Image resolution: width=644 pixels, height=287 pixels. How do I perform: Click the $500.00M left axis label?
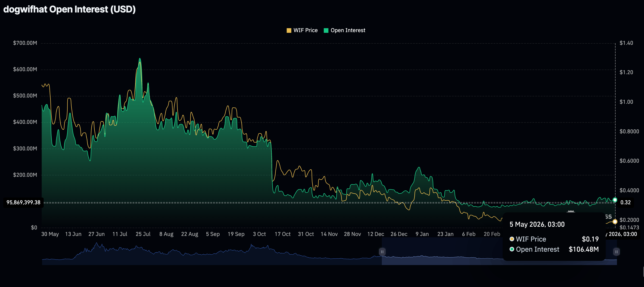tap(25, 96)
